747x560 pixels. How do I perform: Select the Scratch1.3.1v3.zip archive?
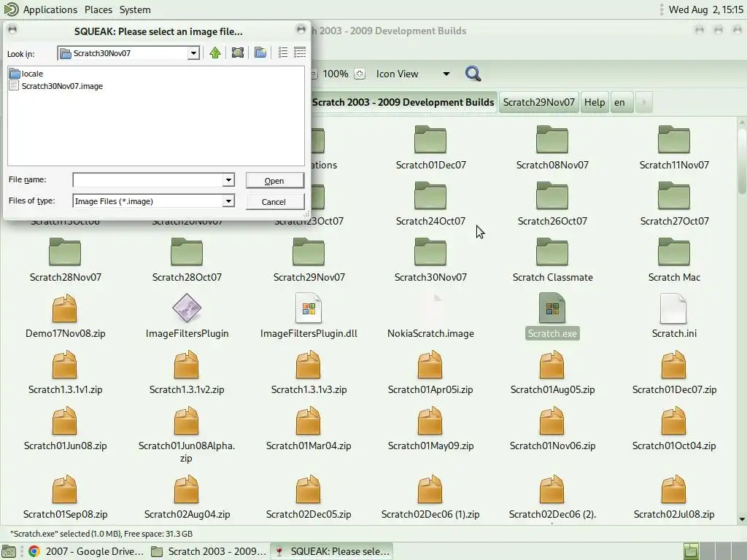click(x=309, y=373)
